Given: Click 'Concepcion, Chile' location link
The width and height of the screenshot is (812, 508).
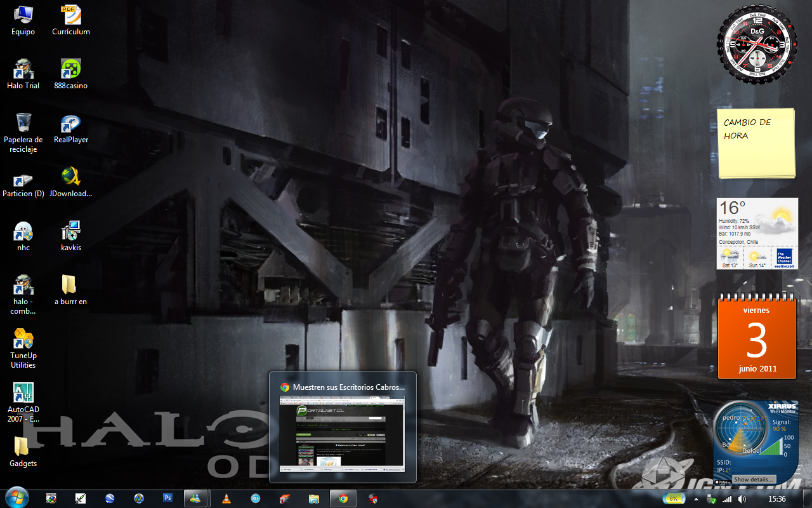Looking at the screenshot, I should click(x=738, y=242).
